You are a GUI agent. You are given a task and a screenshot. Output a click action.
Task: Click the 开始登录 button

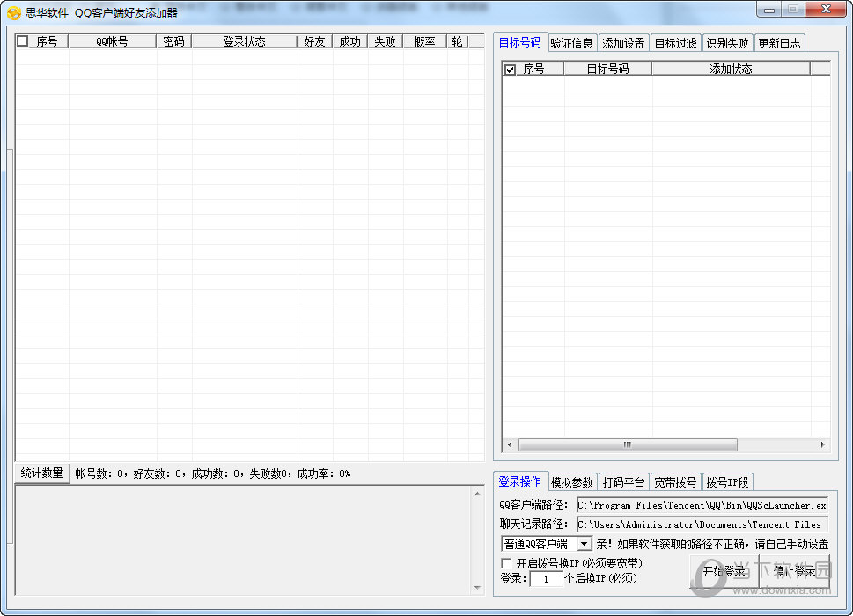pyautogui.click(x=724, y=571)
